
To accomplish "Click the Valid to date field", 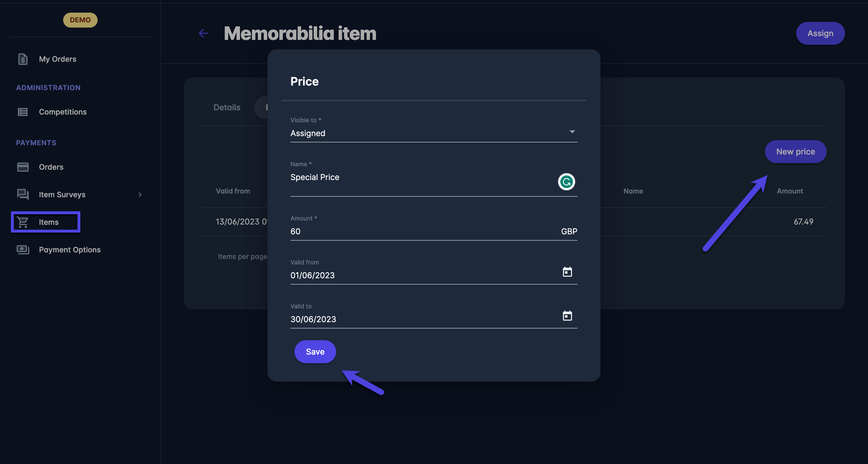I will point(421,319).
